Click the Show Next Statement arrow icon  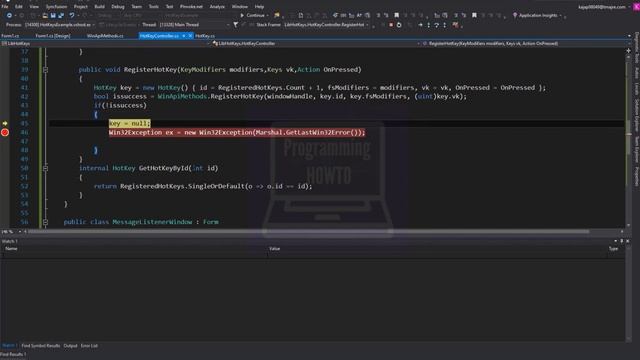coord(420,25)
